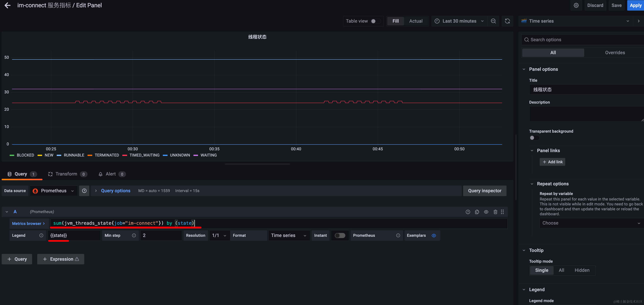Open data source help icon
The width and height of the screenshot is (644, 305).
tap(84, 191)
